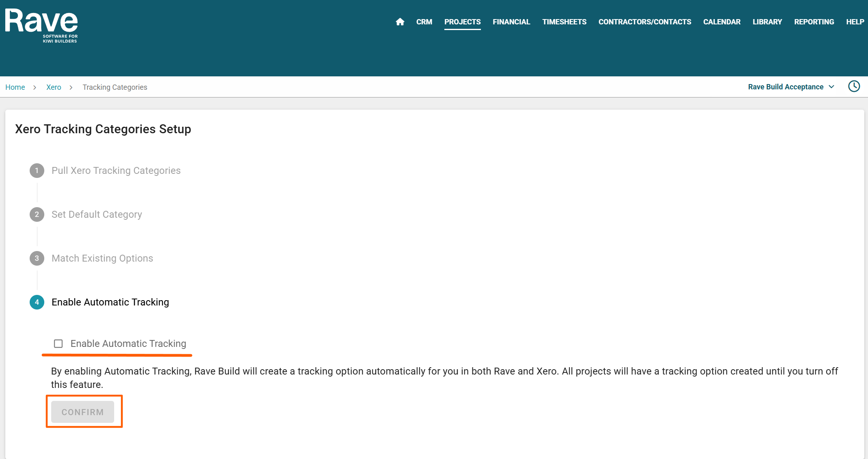
Task: Open the CALENDAR menu item
Action: 722,22
